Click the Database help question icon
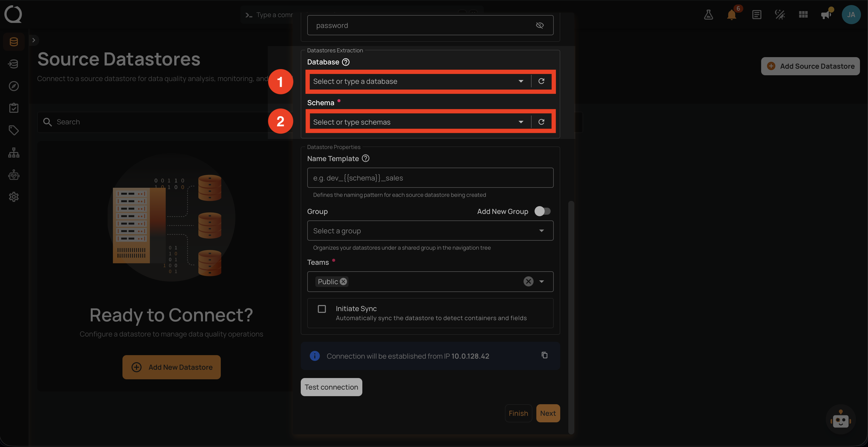Screen dimensions: 868x447 [346, 62]
